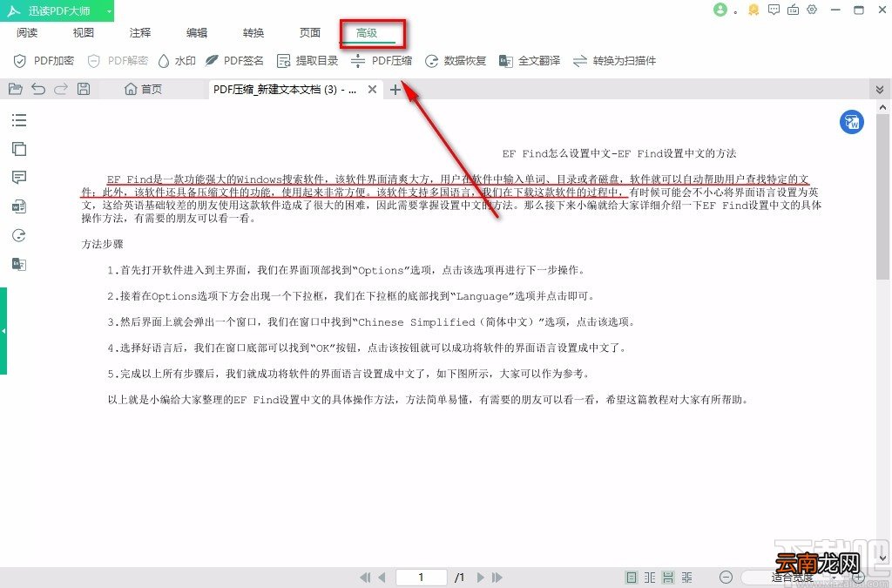Viewport: 892px width, 588px height.
Task: Click the PDF加密 encrypt tool
Action: click(44, 60)
